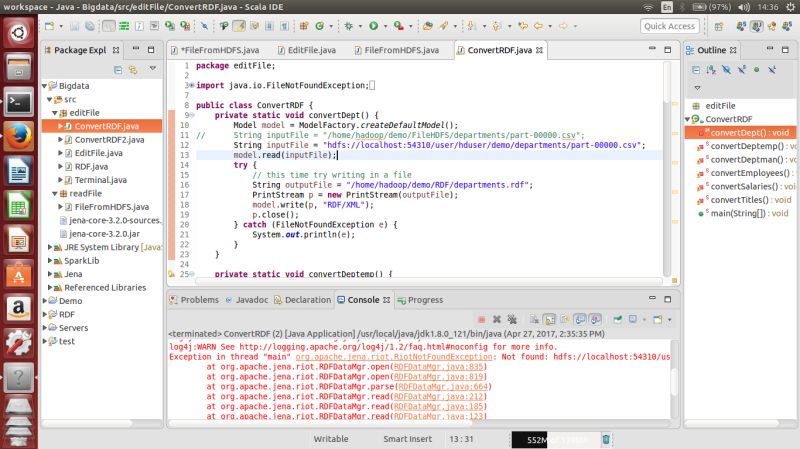Open Package Explorer view menu triangle
This screenshot has width=800, height=449.
pos(153,68)
